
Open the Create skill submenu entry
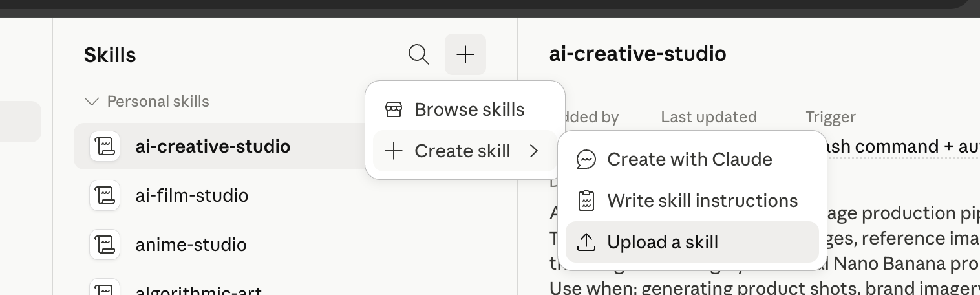(465, 151)
